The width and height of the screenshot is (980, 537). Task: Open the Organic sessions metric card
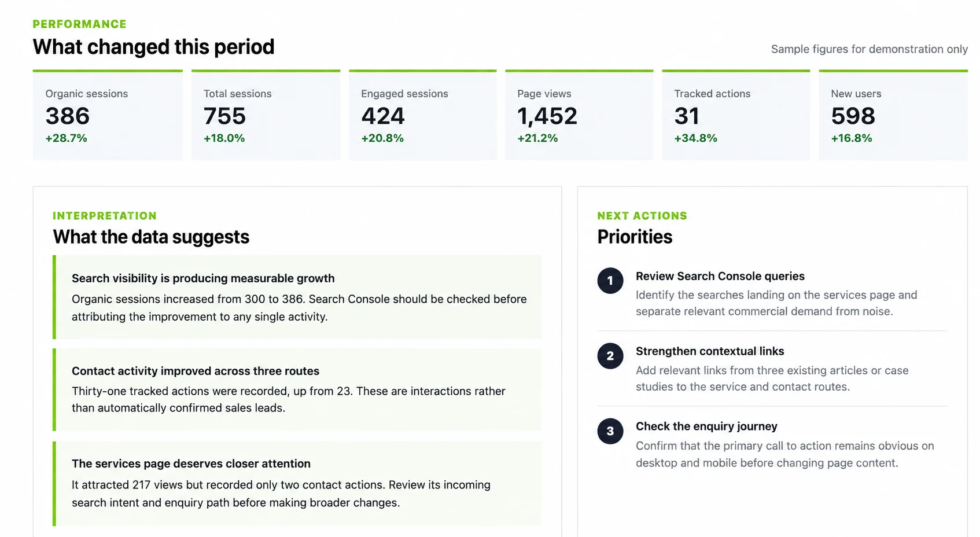coord(108,115)
